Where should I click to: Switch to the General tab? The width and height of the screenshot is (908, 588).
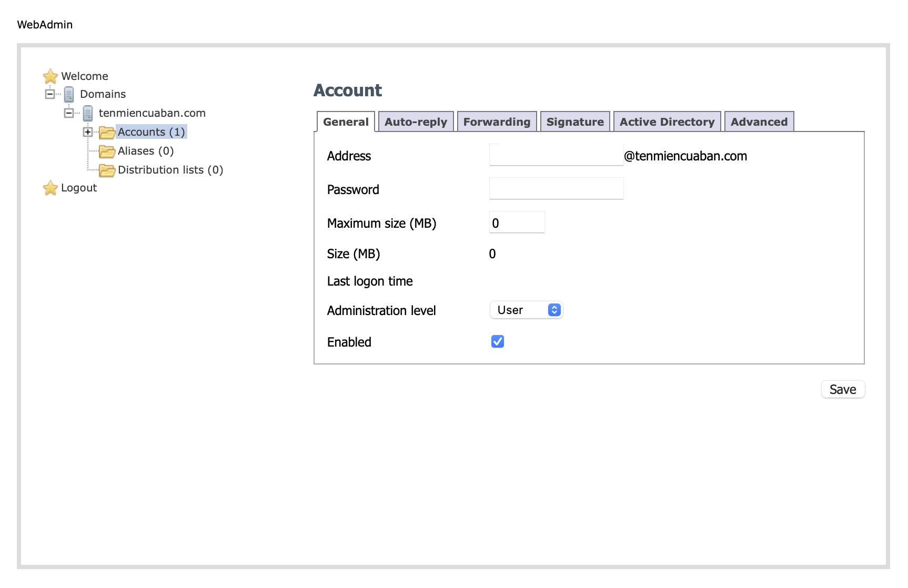tap(346, 121)
